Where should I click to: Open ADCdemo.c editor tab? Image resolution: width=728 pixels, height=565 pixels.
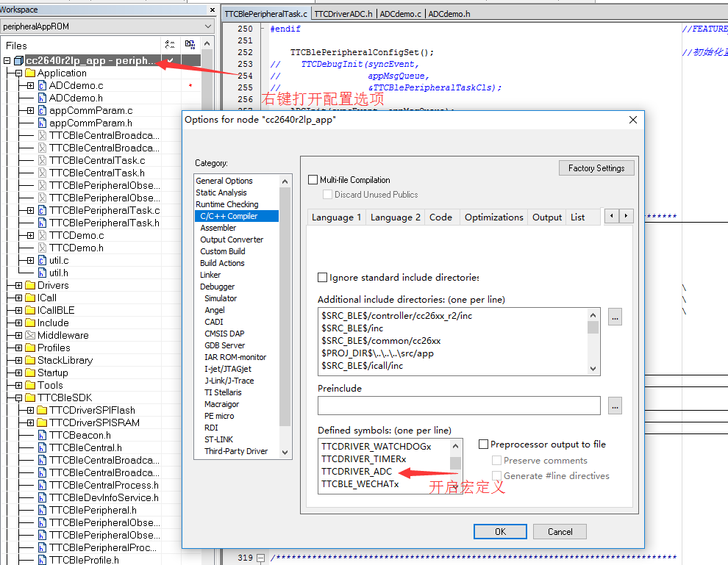[x=400, y=14]
